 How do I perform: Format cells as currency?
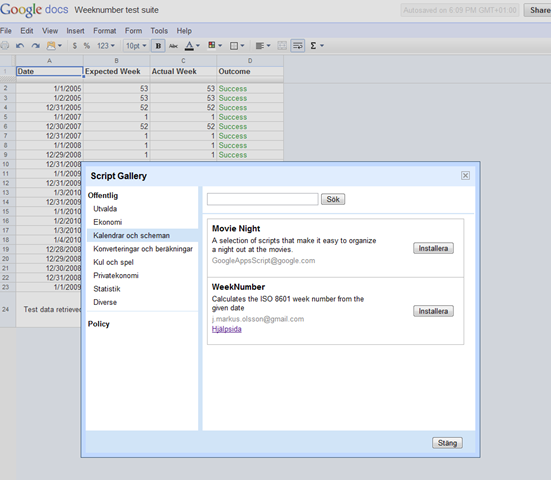(74, 46)
